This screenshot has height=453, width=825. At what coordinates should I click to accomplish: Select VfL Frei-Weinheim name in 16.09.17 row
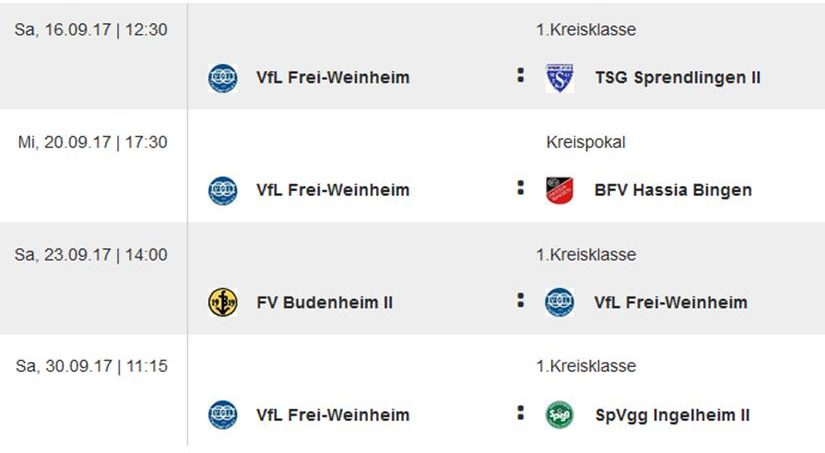click(x=333, y=77)
